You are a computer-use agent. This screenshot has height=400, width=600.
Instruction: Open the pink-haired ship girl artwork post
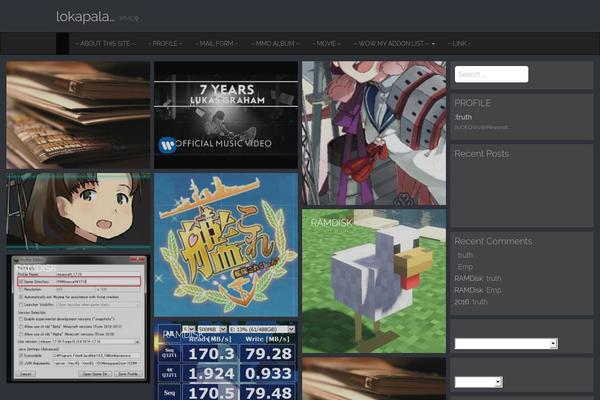[374, 133]
